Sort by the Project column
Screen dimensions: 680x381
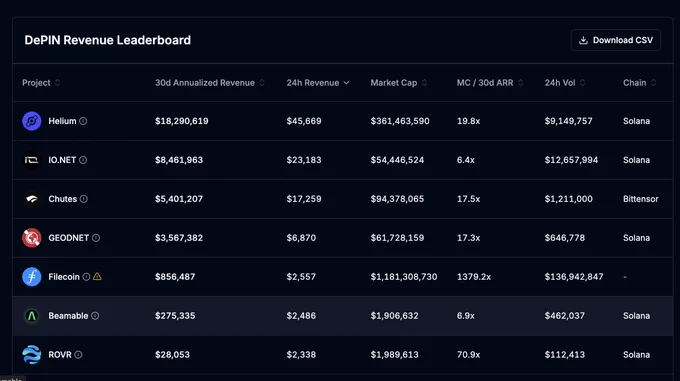[41, 83]
